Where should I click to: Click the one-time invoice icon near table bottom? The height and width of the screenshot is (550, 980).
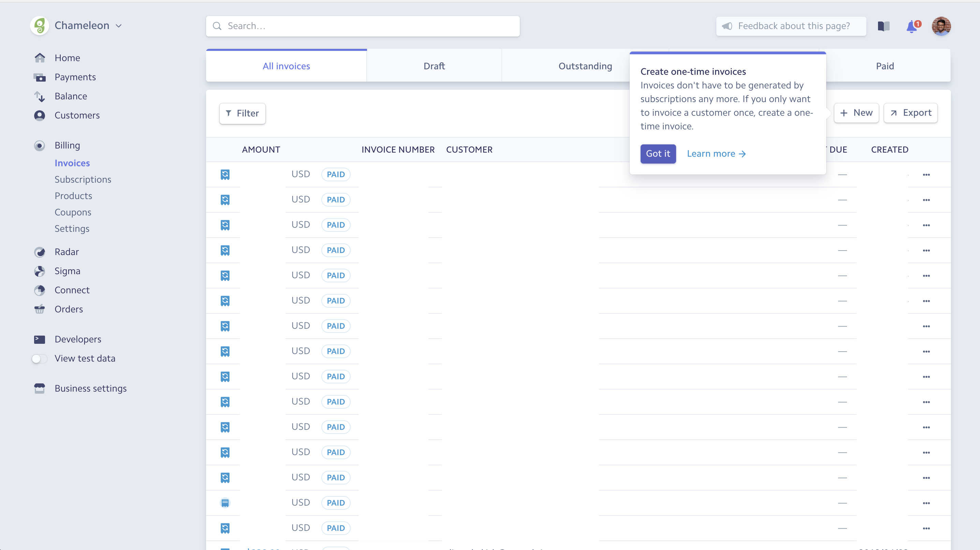225,503
